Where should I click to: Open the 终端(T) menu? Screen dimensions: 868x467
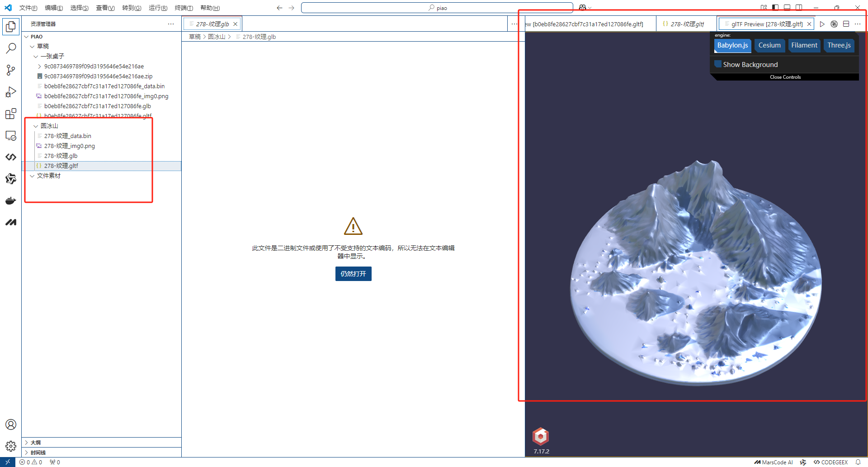(184, 8)
